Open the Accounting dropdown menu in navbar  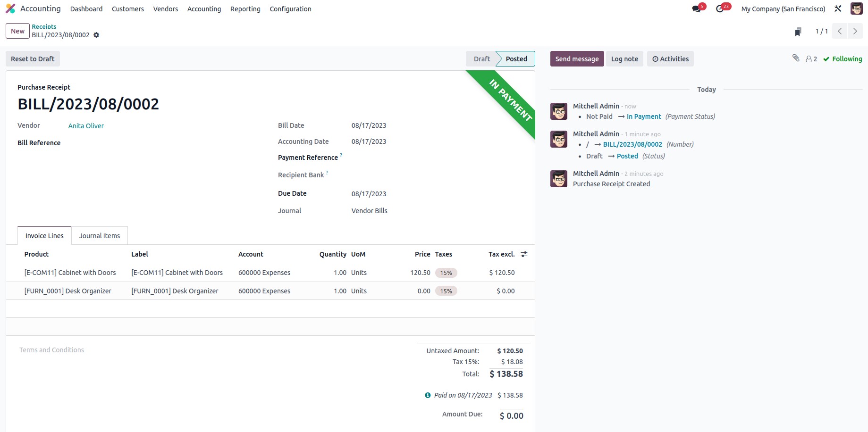coord(204,9)
